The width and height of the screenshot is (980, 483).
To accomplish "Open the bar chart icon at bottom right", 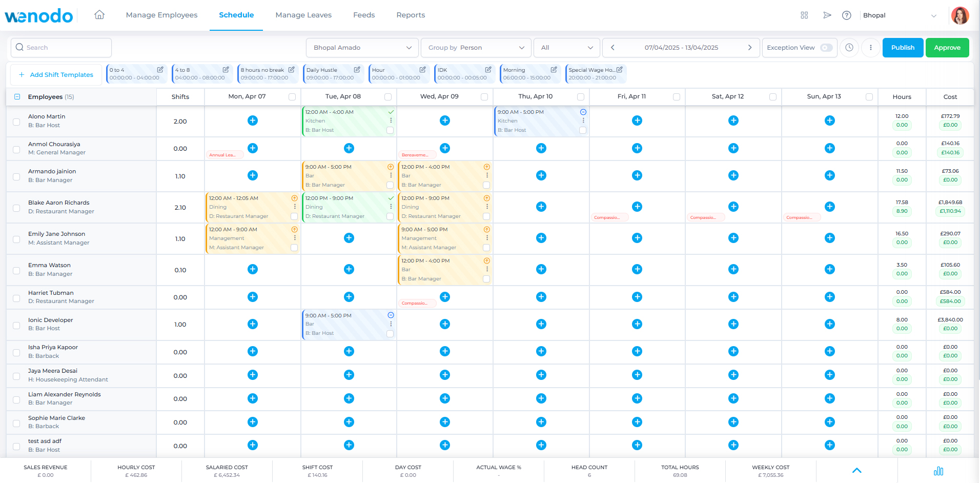I will 938,471.
